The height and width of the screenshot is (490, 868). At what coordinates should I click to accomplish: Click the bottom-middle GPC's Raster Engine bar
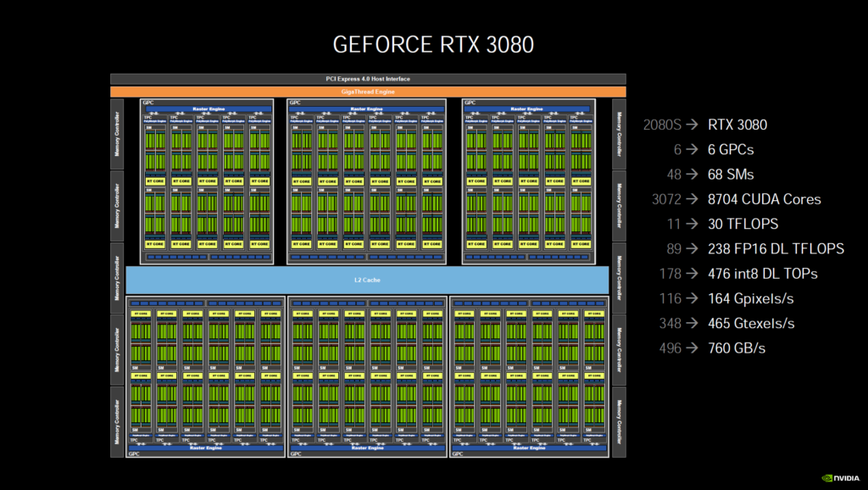pyautogui.click(x=368, y=448)
